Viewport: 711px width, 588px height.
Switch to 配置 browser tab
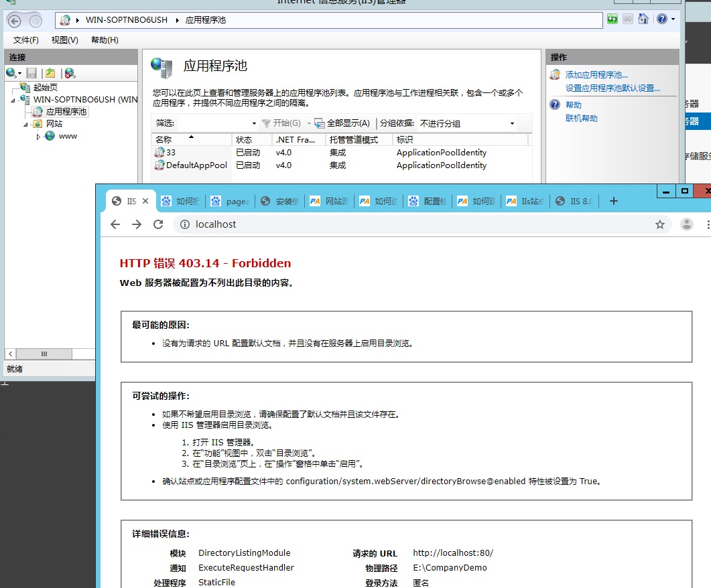coord(427,201)
